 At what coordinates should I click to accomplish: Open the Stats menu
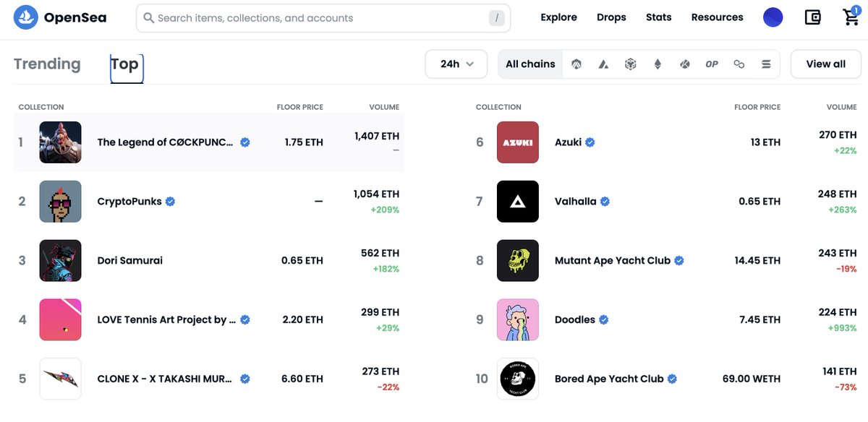point(658,17)
